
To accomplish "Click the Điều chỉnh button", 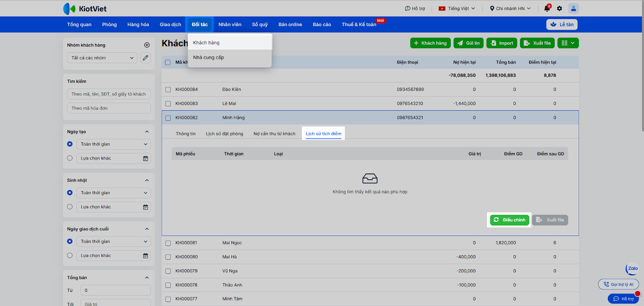I will pyautogui.click(x=510, y=220).
